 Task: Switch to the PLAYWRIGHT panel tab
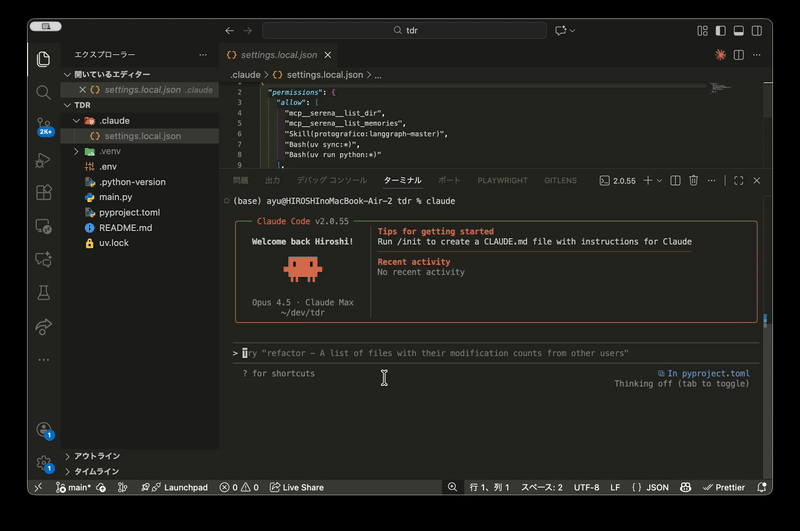click(x=502, y=181)
